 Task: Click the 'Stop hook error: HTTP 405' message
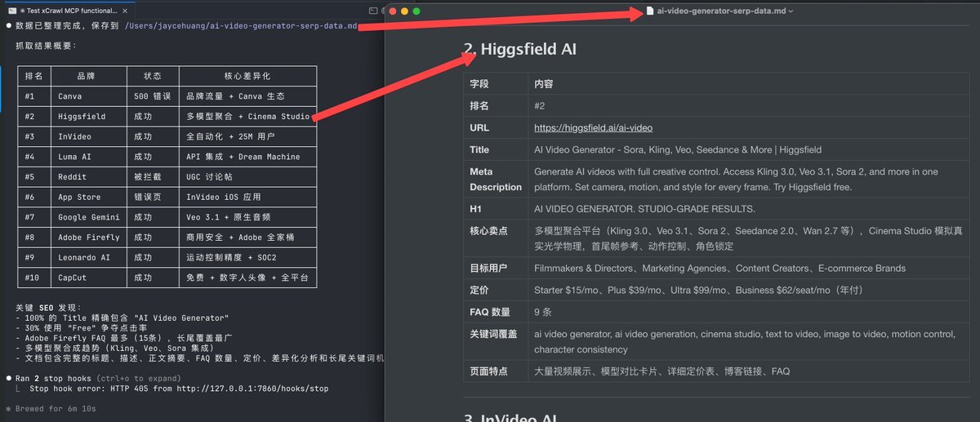179,389
